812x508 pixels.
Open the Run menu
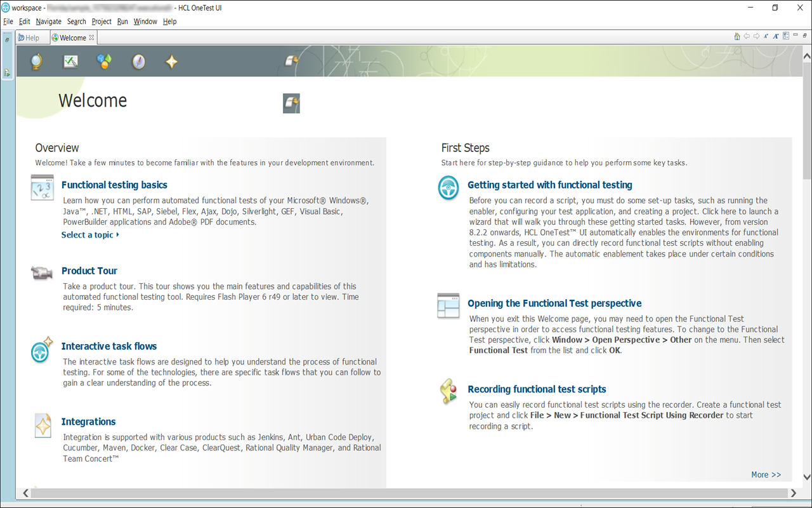122,22
